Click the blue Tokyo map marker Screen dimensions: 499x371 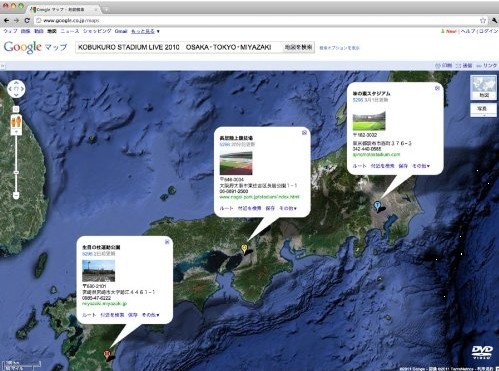tap(377, 205)
